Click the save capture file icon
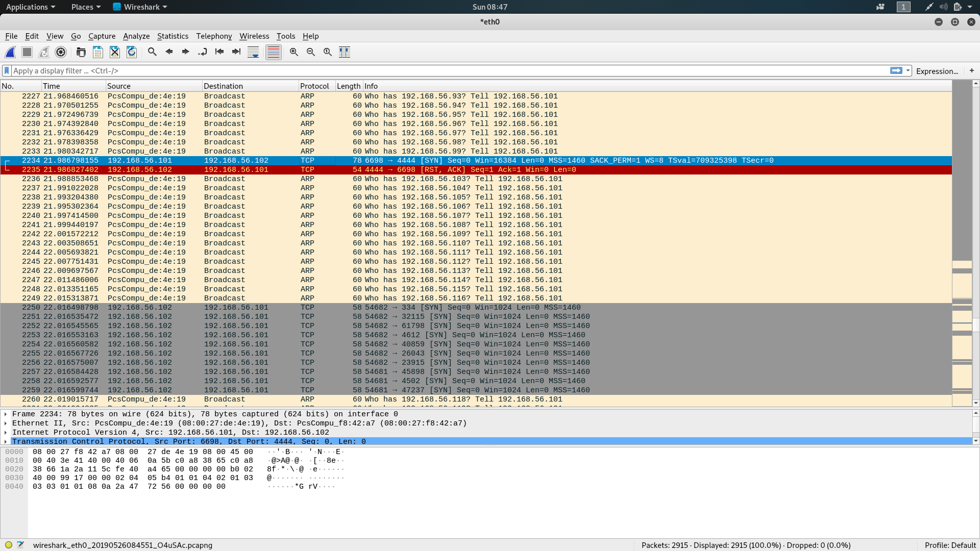The image size is (980, 551). click(x=97, y=51)
